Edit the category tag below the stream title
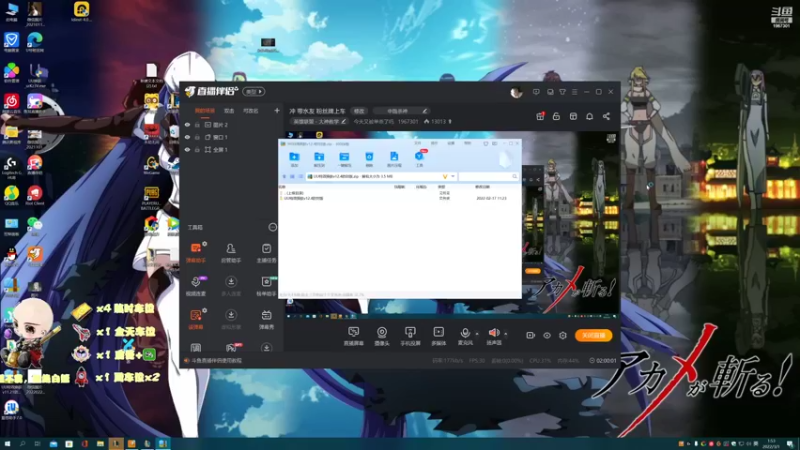This screenshot has height=450, width=800. click(319, 121)
